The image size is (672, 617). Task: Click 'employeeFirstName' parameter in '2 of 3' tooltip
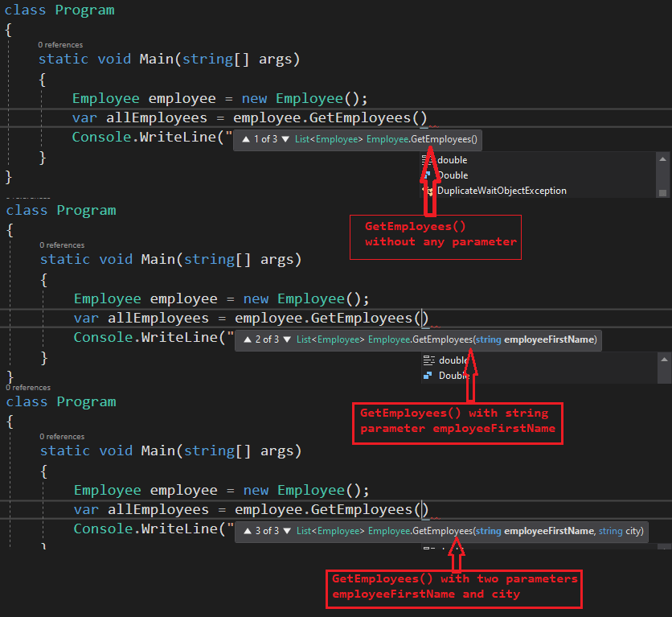point(550,339)
